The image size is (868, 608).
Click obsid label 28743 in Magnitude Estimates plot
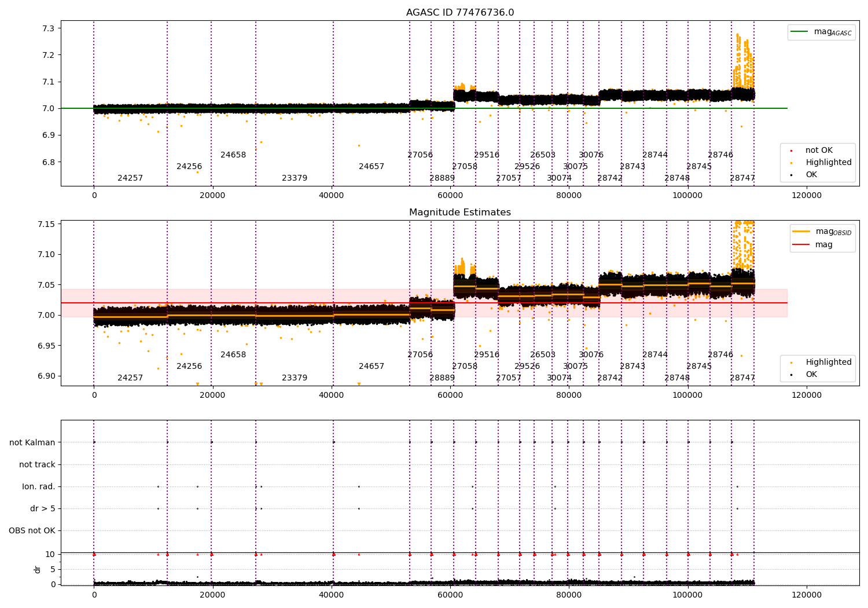[632, 367]
